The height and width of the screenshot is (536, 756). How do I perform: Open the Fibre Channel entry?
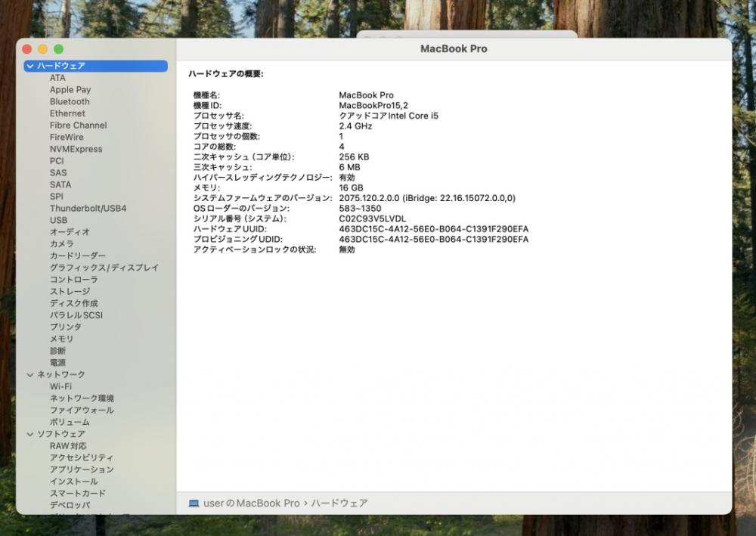tap(78, 125)
